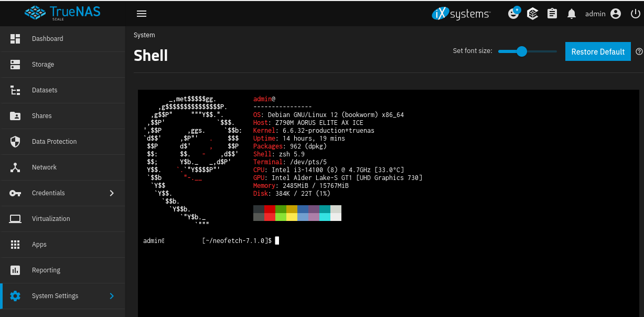Click the "Packages: 962 (dpkg)" line

(290, 146)
